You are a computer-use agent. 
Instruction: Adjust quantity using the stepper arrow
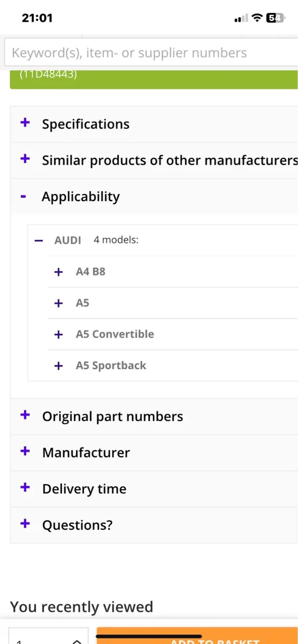(x=78, y=640)
